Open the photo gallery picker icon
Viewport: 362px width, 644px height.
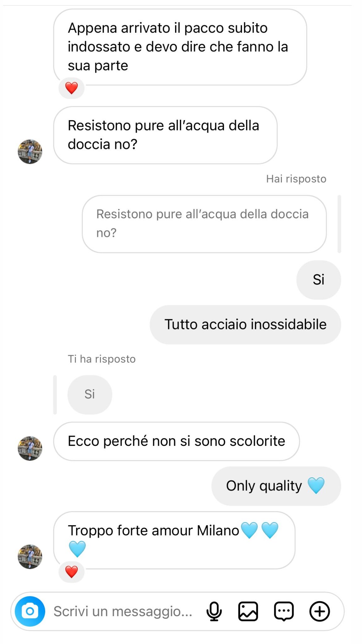248,611
